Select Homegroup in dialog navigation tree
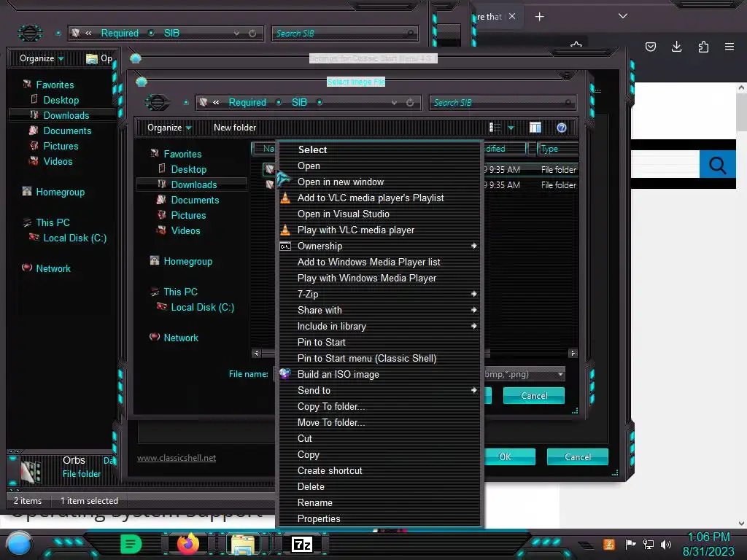Viewport: 747px width, 560px height. point(187,262)
